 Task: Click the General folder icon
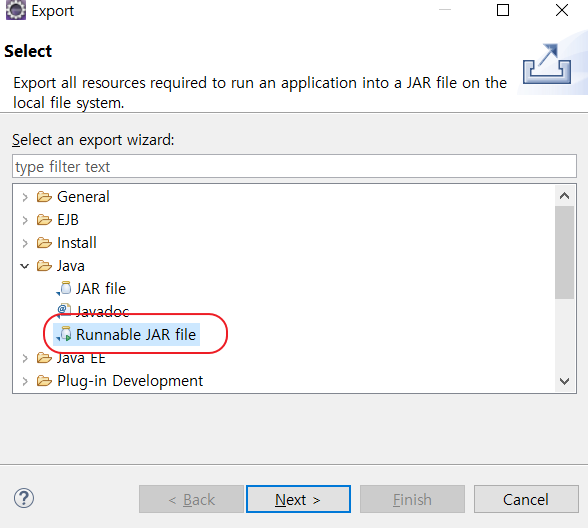click(44, 196)
